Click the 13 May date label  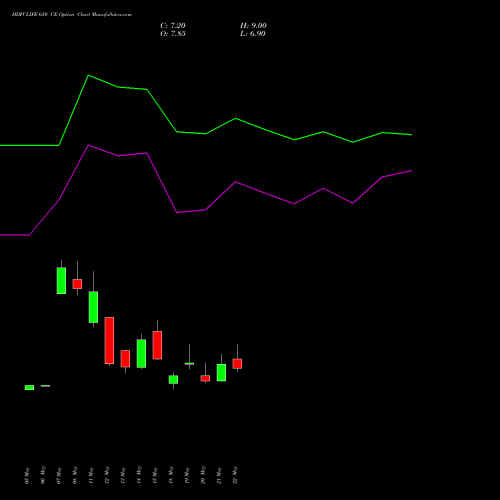pyautogui.click(x=123, y=475)
